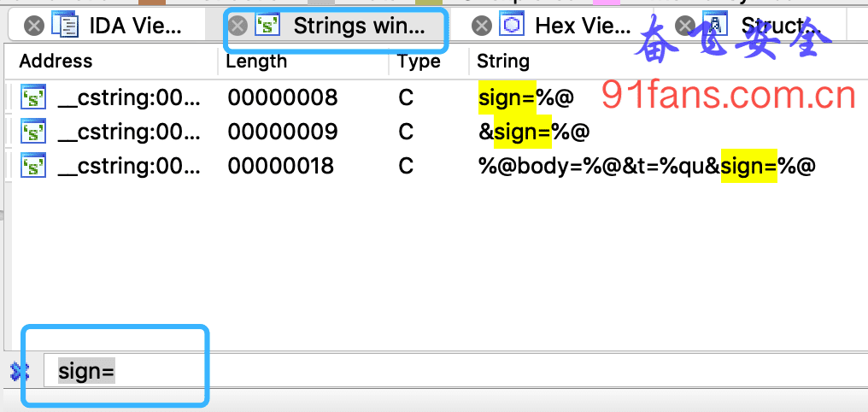
Task: Close the Structures tab
Action: [x=685, y=26]
